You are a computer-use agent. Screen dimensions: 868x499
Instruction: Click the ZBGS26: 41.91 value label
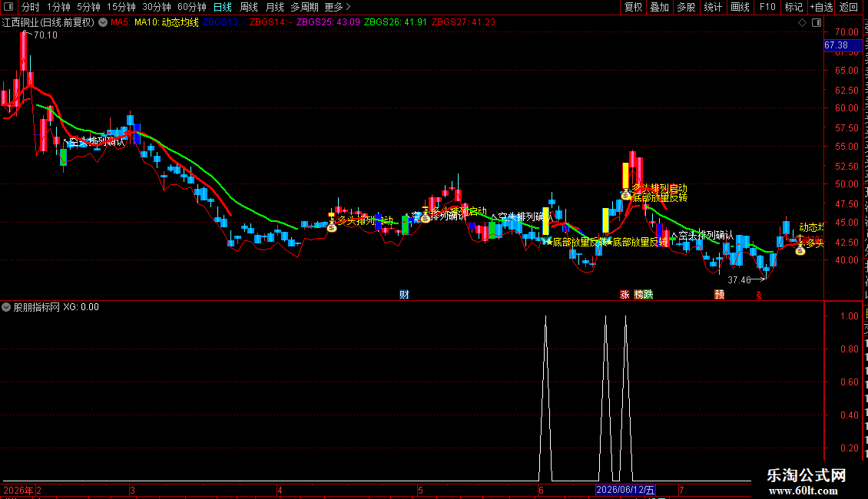(396, 22)
